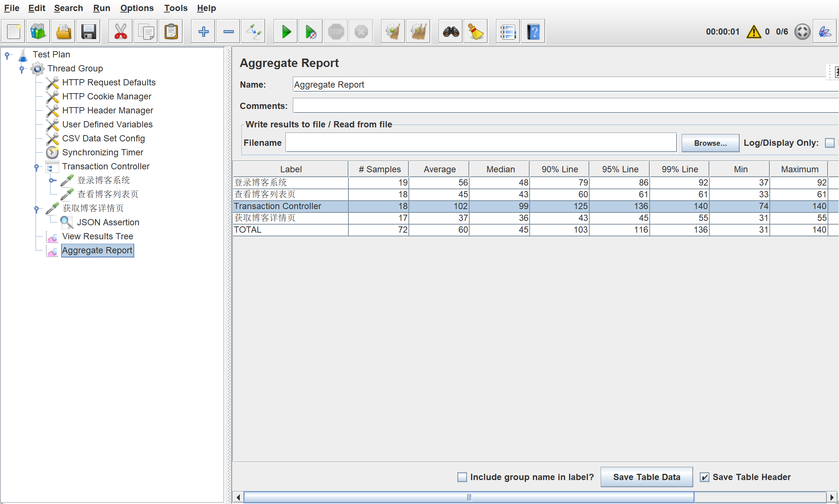Click the Function Helper list icon
Screen dimensions: 839x504
(x=508, y=32)
